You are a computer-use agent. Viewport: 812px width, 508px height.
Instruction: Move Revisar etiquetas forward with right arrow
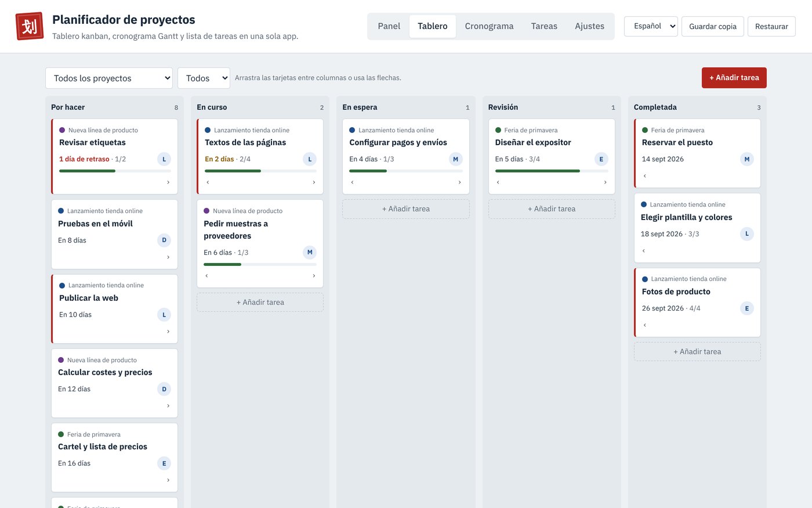[168, 182]
